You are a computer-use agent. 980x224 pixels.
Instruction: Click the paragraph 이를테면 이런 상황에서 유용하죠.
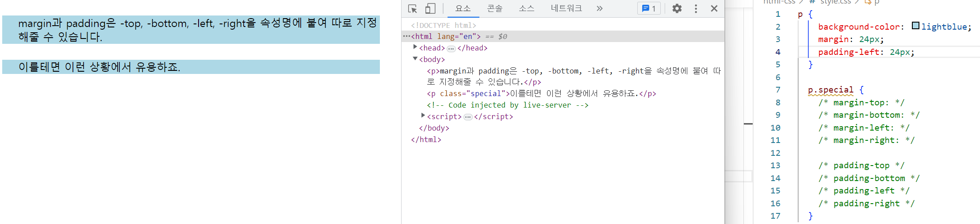[x=191, y=67]
